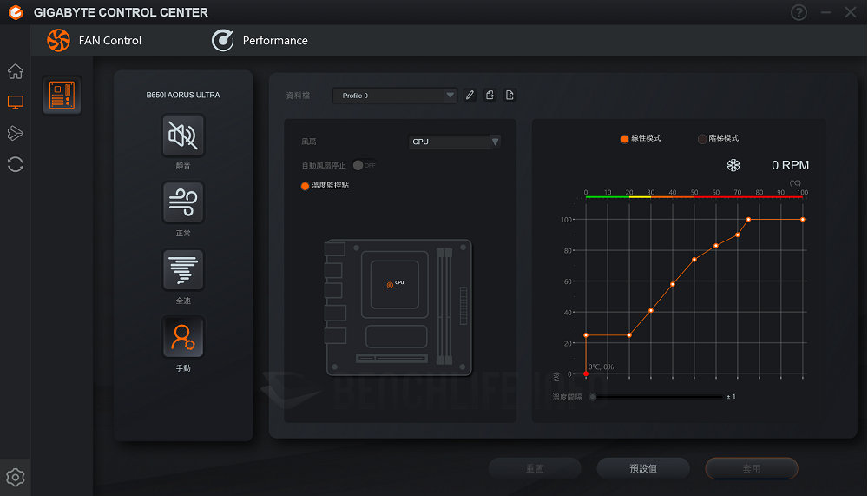
Task: Switch to Performance tab
Action: coord(260,41)
